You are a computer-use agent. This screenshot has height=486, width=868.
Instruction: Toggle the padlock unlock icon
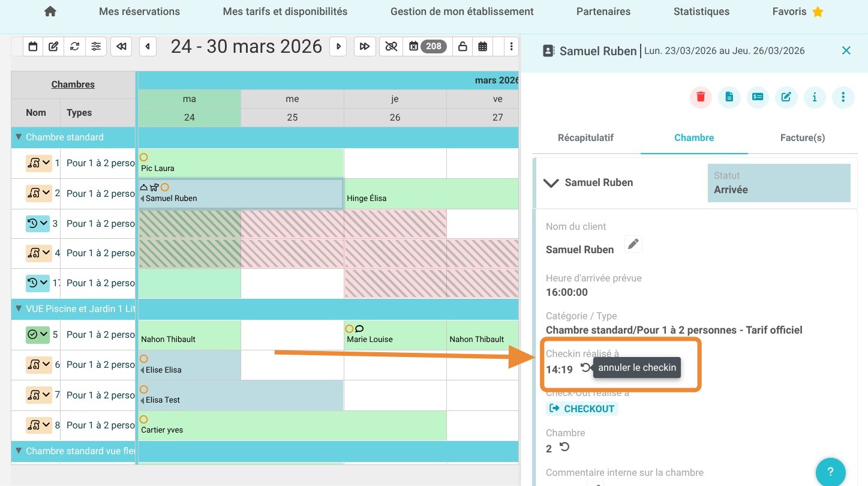click(462, 46)
